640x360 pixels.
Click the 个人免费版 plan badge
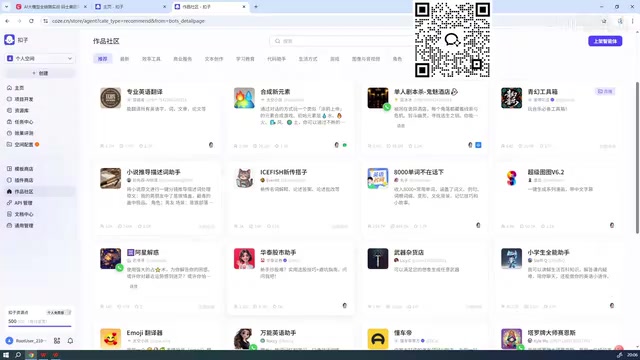(58, 313)
